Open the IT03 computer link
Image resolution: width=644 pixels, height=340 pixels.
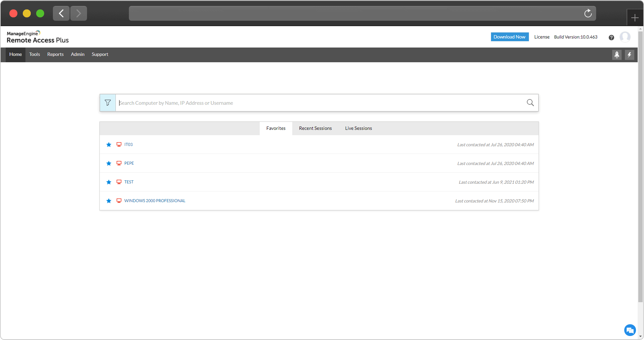pos(129,145)
